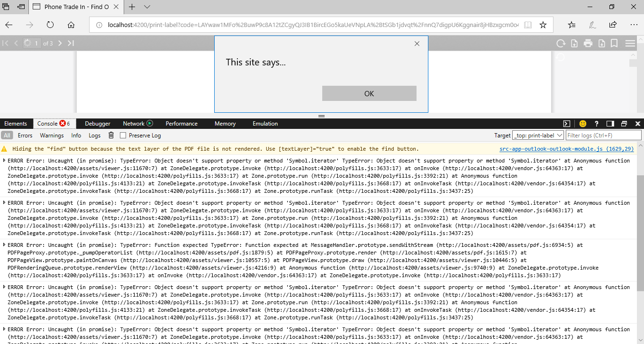Change DevTools dock side
Viewport: 644px width, 344px height.
610,124
